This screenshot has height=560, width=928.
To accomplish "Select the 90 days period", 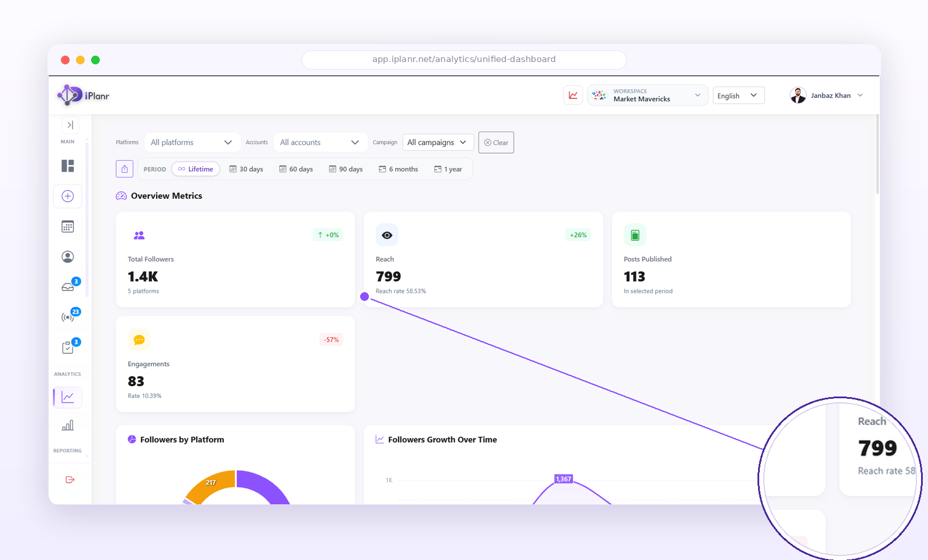I will click(346, 169).
